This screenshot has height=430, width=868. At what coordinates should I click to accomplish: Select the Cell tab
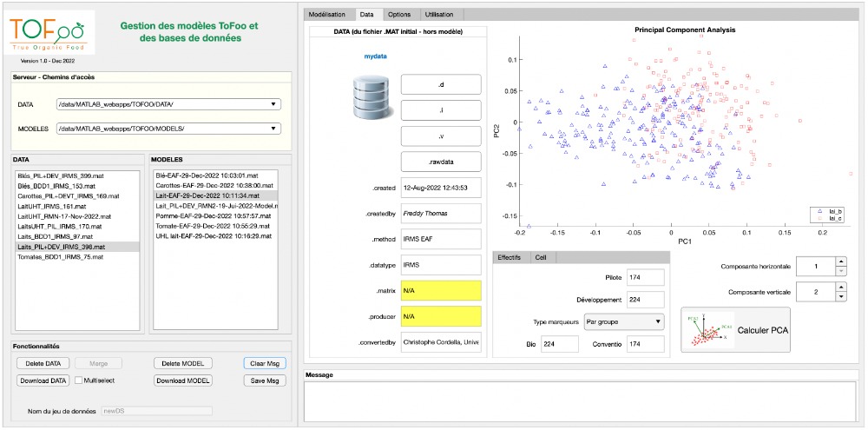point(541,257)
